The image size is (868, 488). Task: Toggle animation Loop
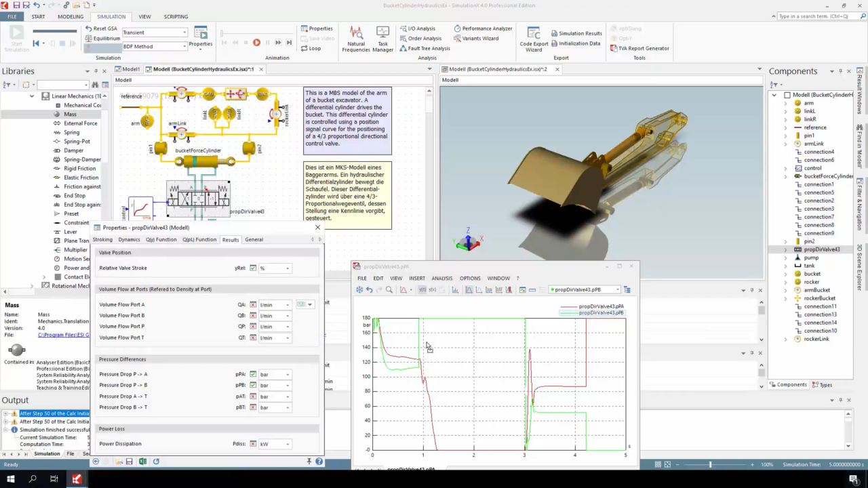click(x=311, y=48)
